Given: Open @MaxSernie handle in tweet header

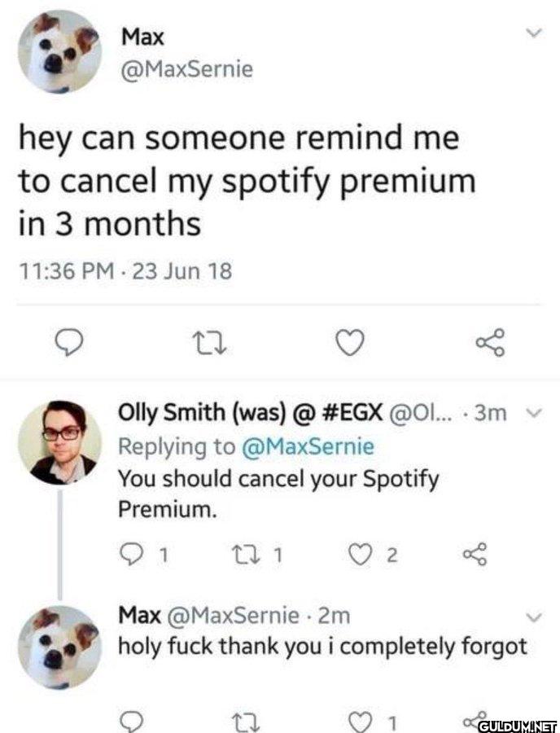Looking at the screenshot, I should tap(187, 70).
